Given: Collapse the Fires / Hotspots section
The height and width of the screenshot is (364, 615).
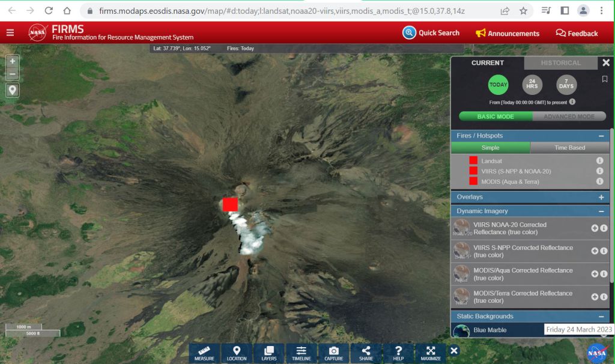Looking at the screenshot, I should point(601,136).
